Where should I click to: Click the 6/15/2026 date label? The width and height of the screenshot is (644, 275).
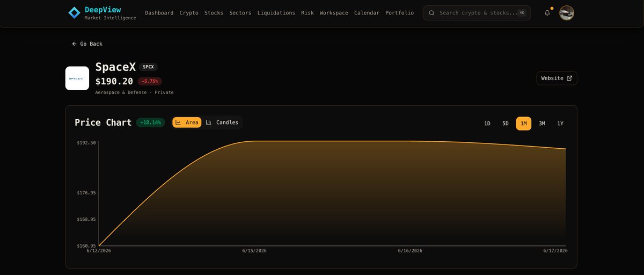pos(254,251)
